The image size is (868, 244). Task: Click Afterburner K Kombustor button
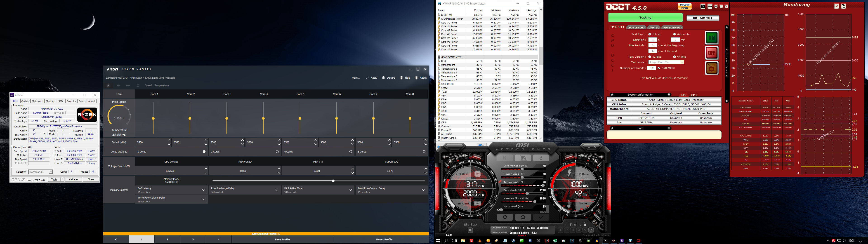click(x=505, y=158)
